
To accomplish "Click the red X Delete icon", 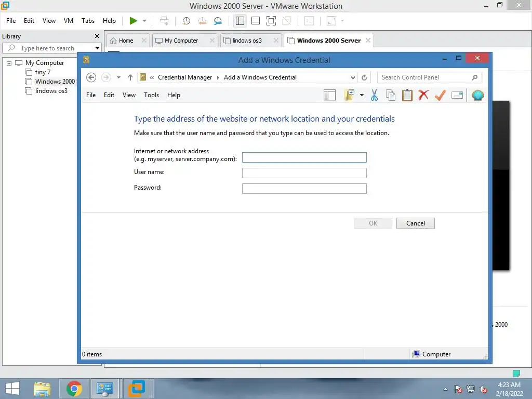I will coord(423,96).
